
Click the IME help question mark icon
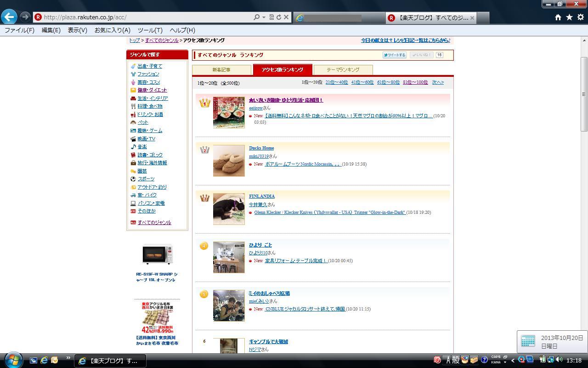pyautogui.click(x=484, y=360)
